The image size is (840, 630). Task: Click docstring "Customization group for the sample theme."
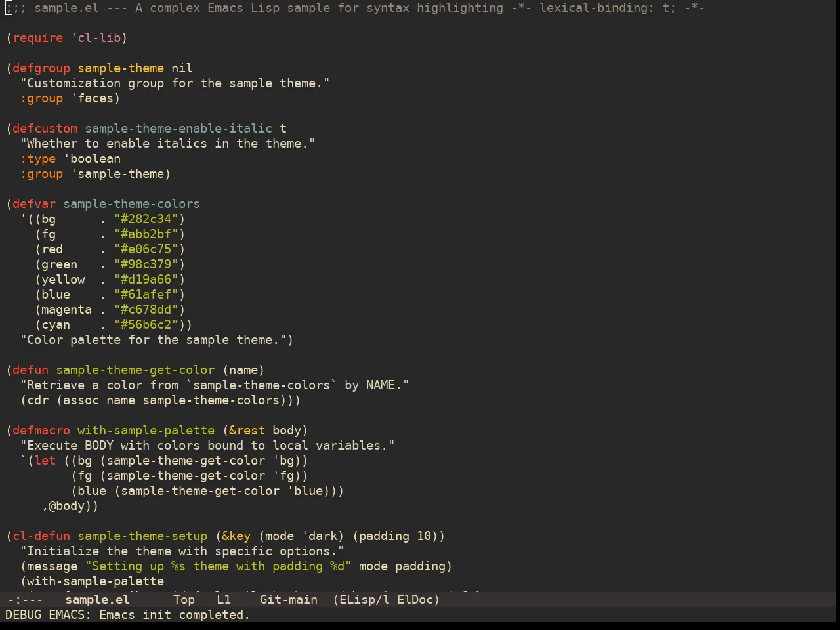point(175,83)
